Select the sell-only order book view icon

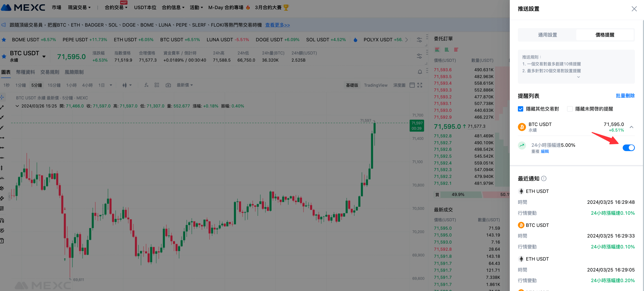[456, 50]
